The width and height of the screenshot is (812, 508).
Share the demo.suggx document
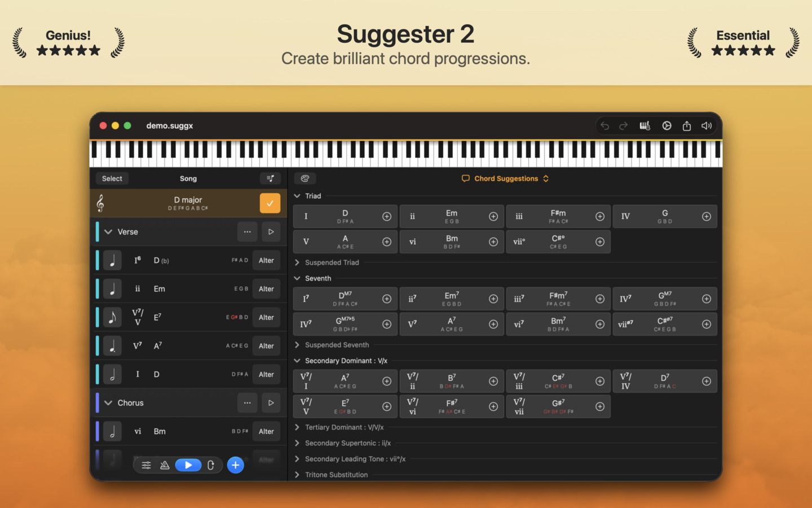(687, 126)
